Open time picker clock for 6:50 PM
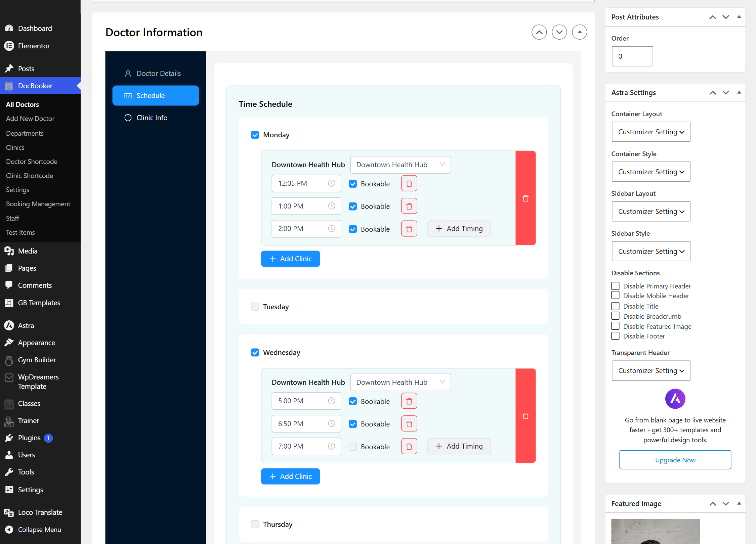The height and width of the screenshot is (544, 756). pyautogui.click(x=331, y=424)
